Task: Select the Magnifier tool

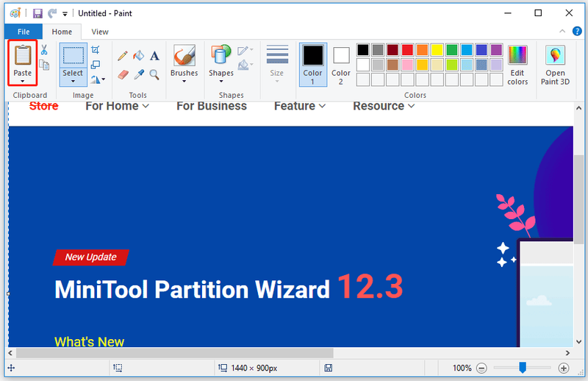Action: pyautogui.click(x=154, y=74)
